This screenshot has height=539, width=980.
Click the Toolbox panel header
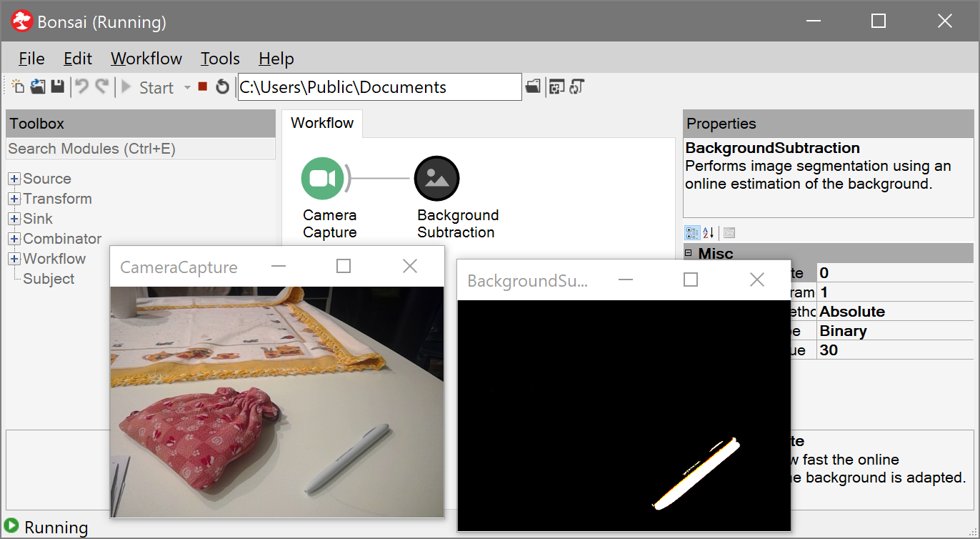[141, 124]
